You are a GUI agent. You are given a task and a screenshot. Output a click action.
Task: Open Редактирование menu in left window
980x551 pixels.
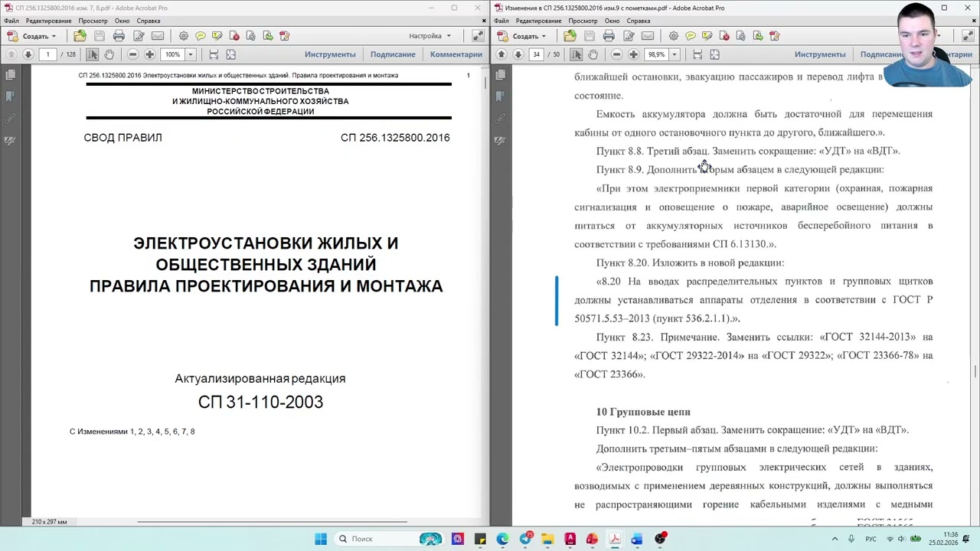[48, 21]
